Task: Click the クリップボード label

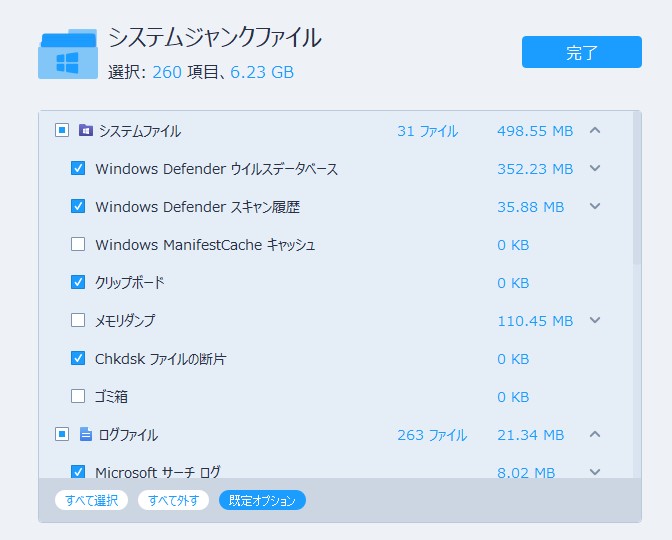Action: coord(130,282)
